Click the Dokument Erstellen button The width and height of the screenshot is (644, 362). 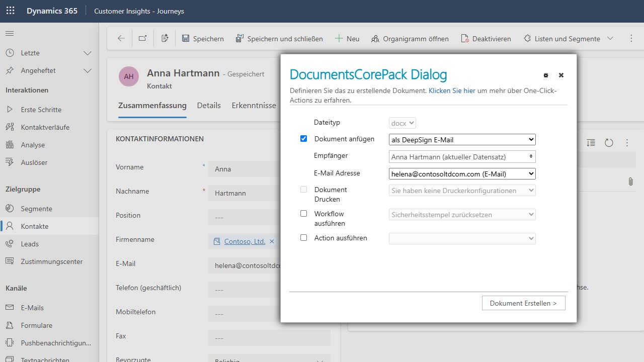click(523, 303)
